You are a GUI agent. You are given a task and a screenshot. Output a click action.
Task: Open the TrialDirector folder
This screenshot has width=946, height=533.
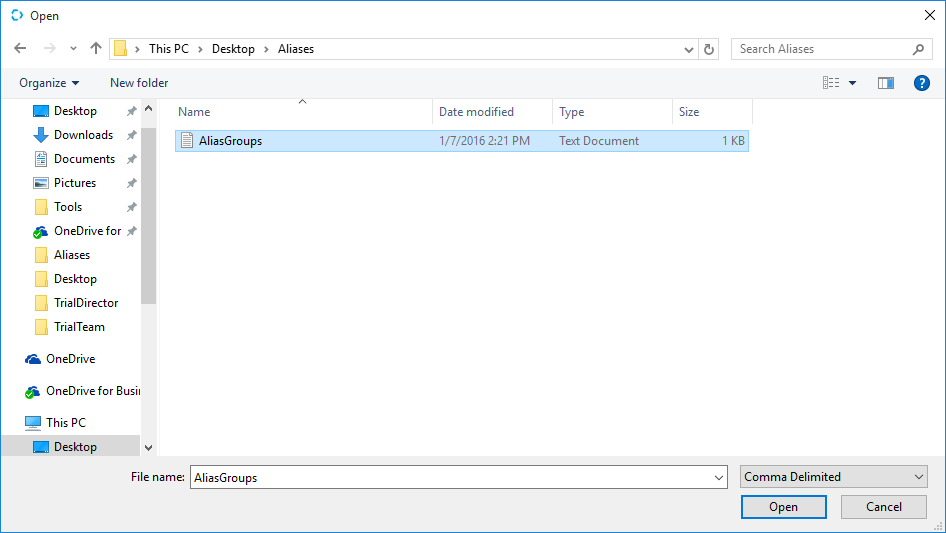(86, 303)
